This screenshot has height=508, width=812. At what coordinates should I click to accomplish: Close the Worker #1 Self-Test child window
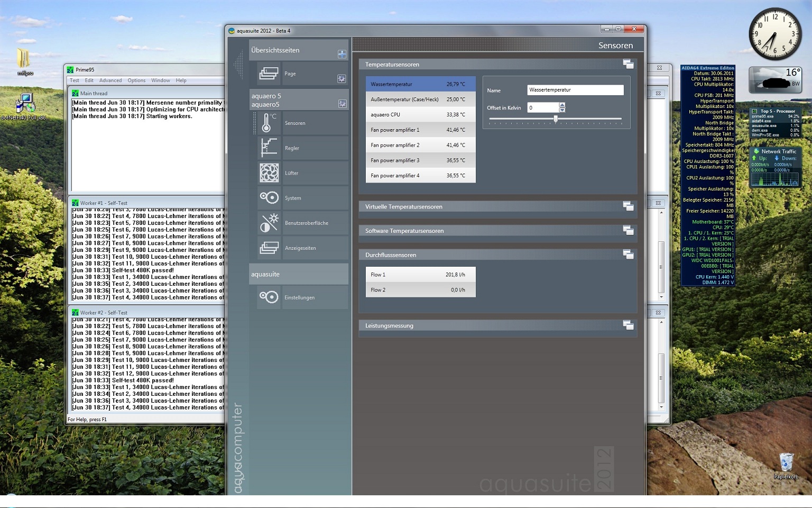658,203
